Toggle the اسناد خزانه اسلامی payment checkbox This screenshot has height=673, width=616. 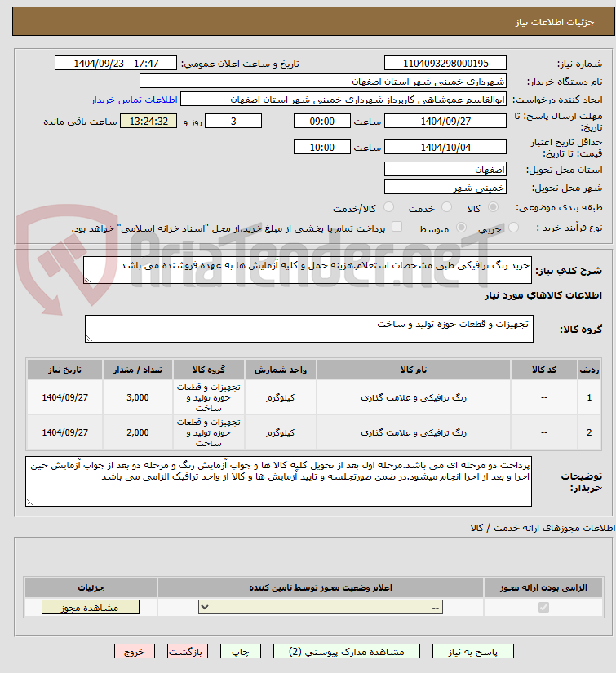[x=397, y=227]
